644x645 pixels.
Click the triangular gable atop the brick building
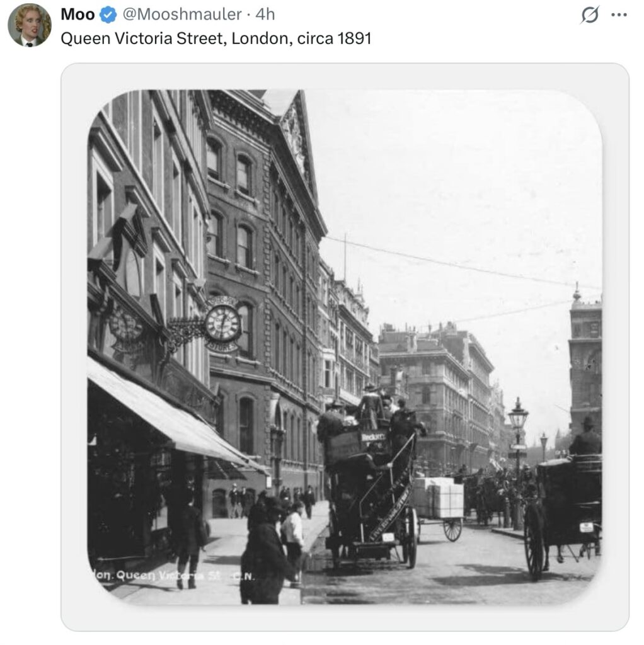click(x=295, y=136)
